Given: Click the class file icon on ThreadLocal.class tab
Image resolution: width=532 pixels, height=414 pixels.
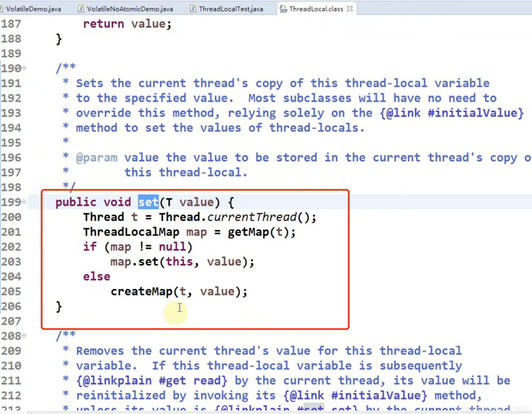Looking at the screenshot, I should click(x=283, y=9).
